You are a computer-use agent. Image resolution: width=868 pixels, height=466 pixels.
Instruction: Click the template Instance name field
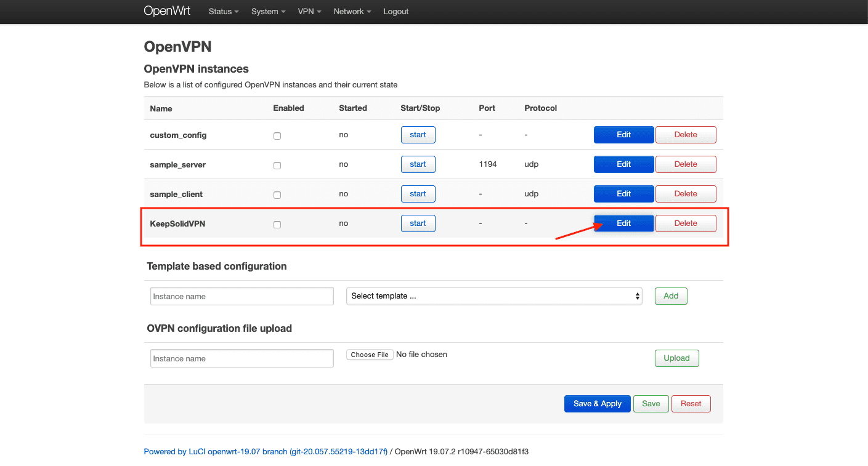pos(241,296)
